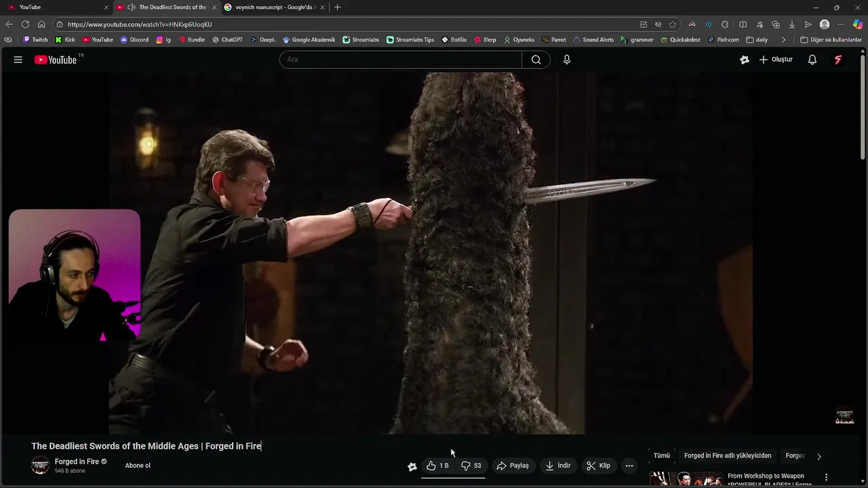Open the account avatar menu in YouTube
The width and height of the screenshot is (868, 488).
838,60
